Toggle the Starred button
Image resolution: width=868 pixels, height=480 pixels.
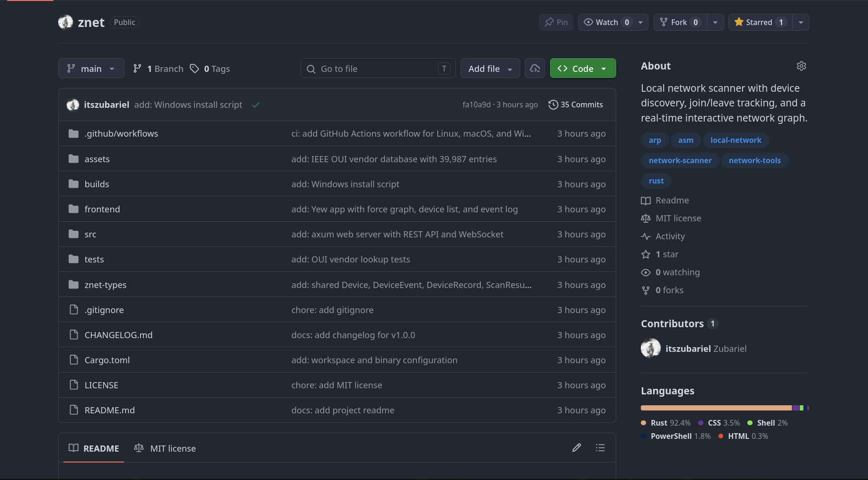761,22
